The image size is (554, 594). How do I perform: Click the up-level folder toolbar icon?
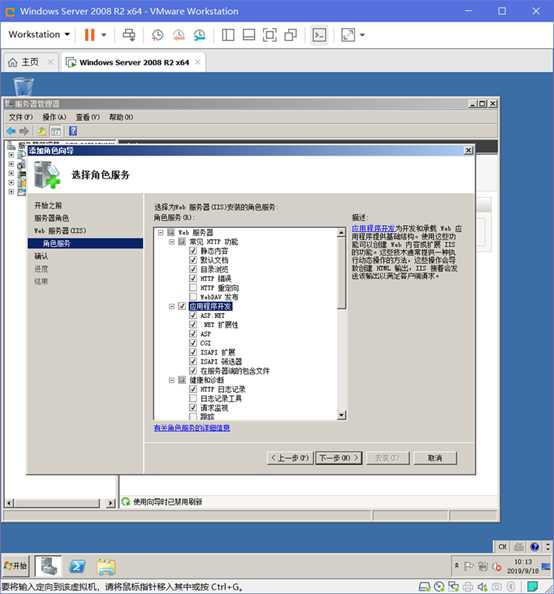click(x=41, y=131)
